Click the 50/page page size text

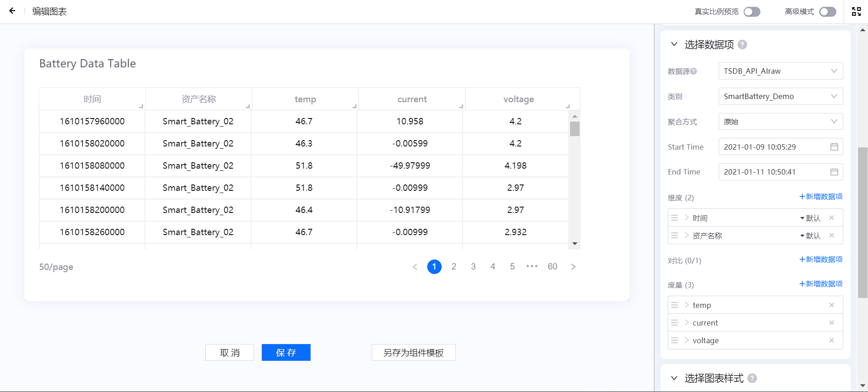pyautogui.click(x=56, y=267)
